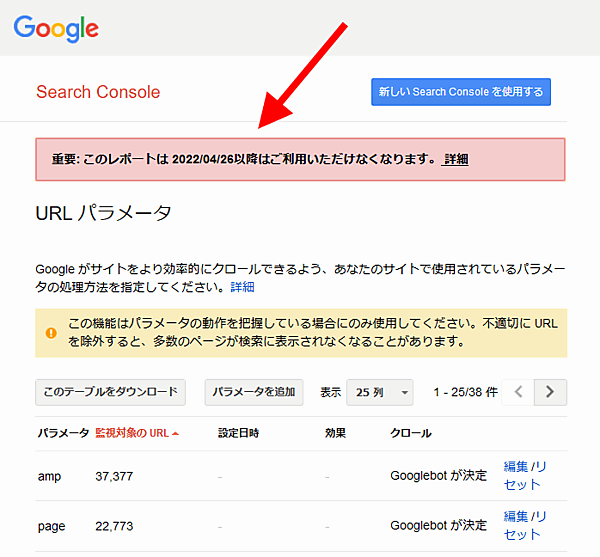This screenshot has height=557, width=600.
Task: Select the 22,773 URL count
Action: [x=114, y=526]
